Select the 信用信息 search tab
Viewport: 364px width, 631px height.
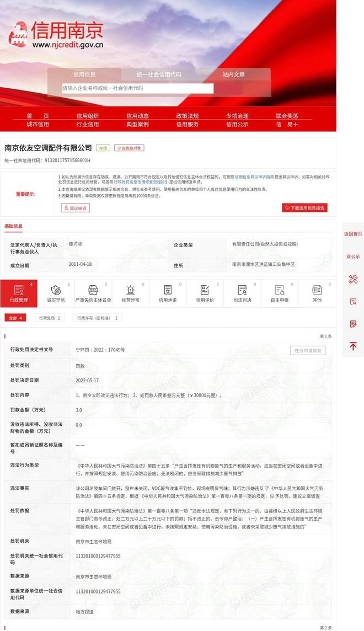click(x=84, y=74)
